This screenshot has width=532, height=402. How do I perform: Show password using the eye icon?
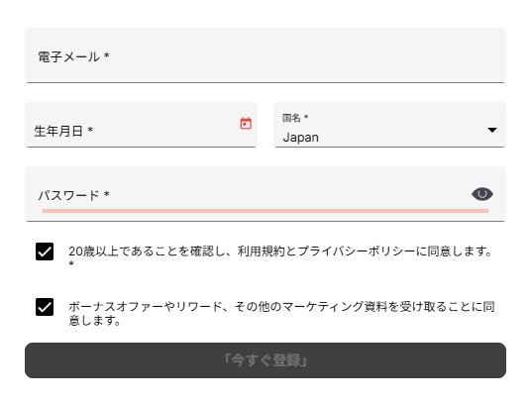tap(482, 194)
